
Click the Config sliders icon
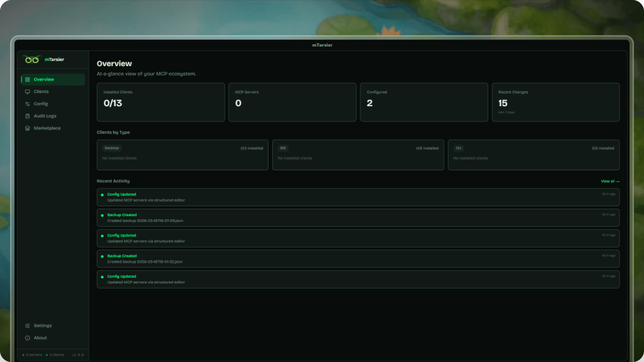click(x=28, y=104)
